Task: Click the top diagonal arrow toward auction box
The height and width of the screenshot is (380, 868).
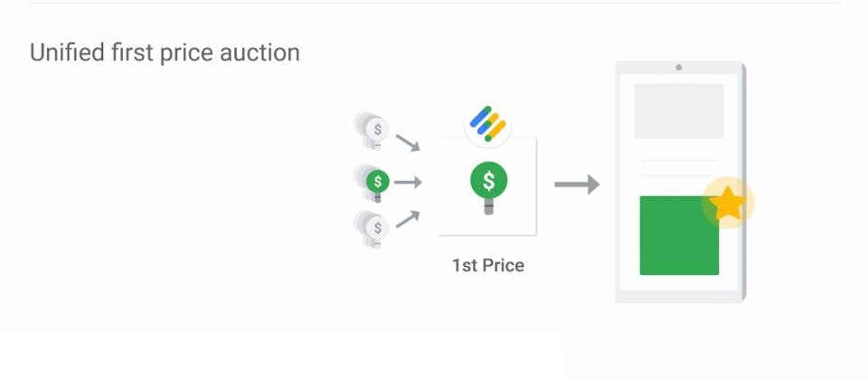Action: click(x=408, y=143)
